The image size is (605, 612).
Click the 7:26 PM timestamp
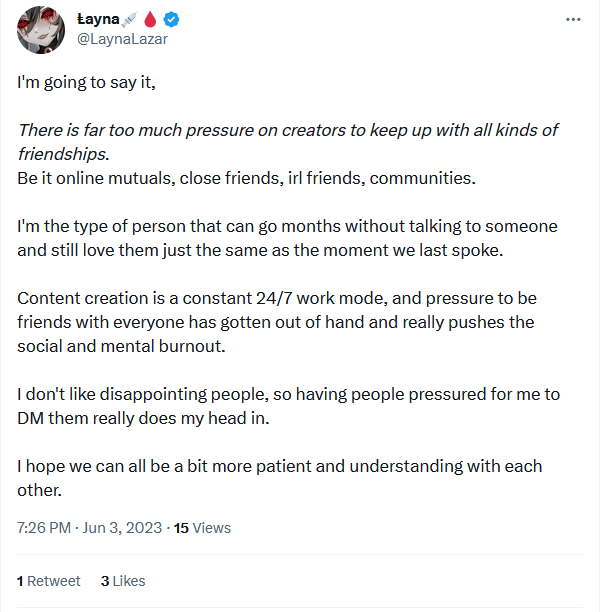click(x=44, y=527)
